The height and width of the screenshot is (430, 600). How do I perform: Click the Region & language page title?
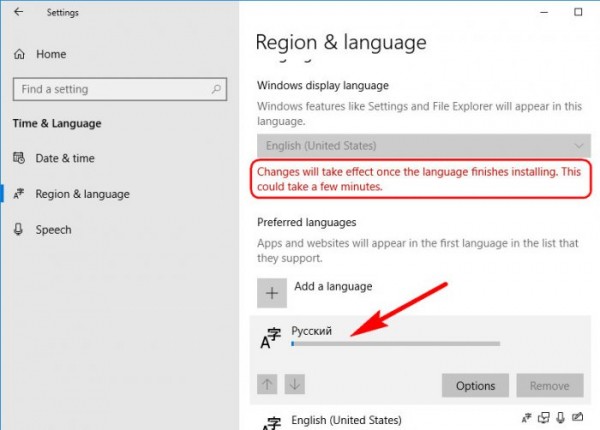[341, 42]
